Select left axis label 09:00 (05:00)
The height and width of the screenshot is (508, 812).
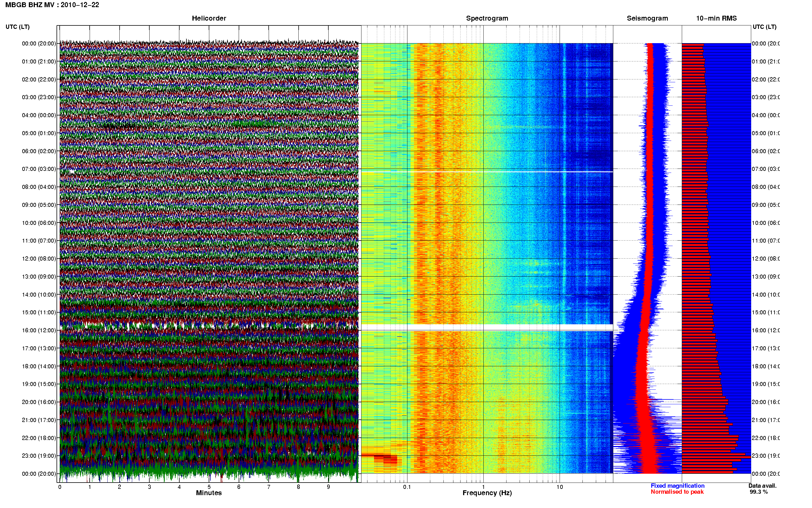[39, 205]
